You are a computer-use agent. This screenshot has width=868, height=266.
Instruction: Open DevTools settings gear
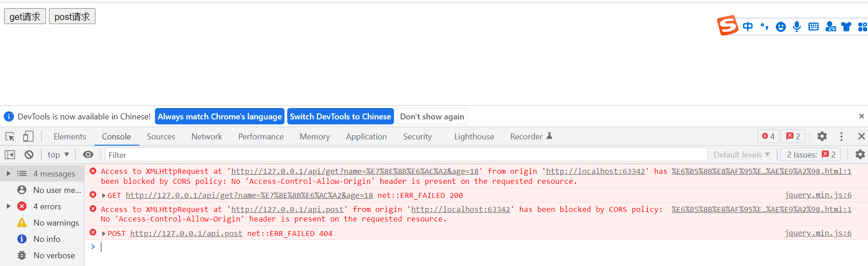(822, 136)
